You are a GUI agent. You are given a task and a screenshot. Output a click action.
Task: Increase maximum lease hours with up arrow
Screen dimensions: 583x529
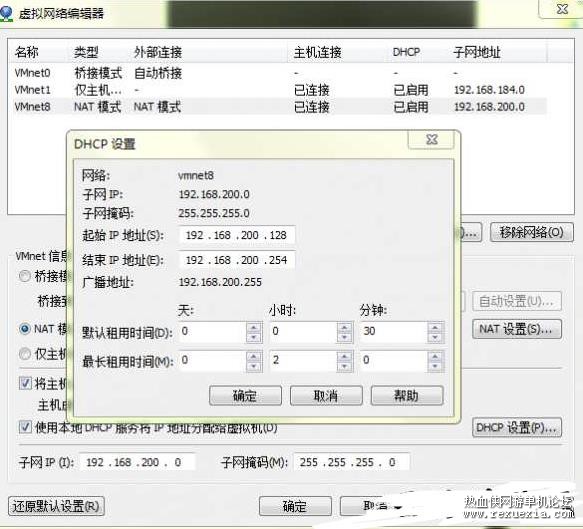[344, 357]
